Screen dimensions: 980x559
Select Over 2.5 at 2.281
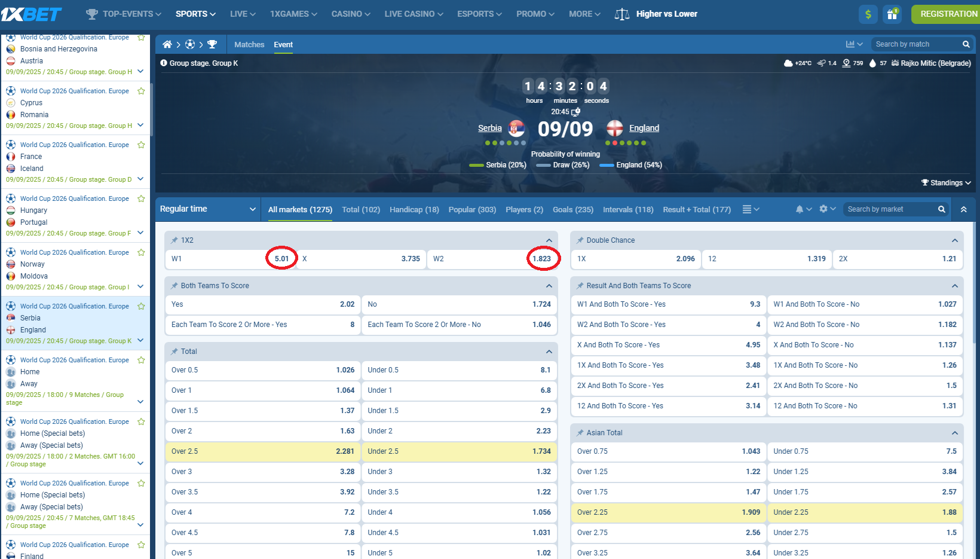(263, 451)
